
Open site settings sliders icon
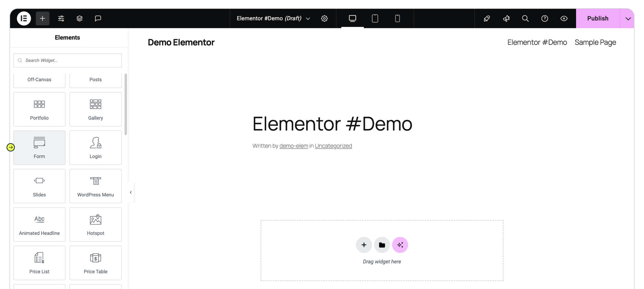point(61,18)
